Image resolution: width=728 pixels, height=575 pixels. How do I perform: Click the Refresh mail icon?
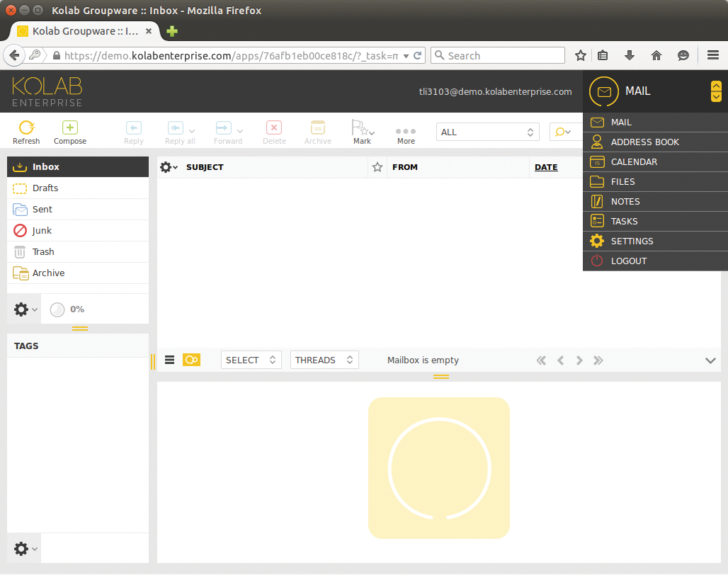coord(26,128)
